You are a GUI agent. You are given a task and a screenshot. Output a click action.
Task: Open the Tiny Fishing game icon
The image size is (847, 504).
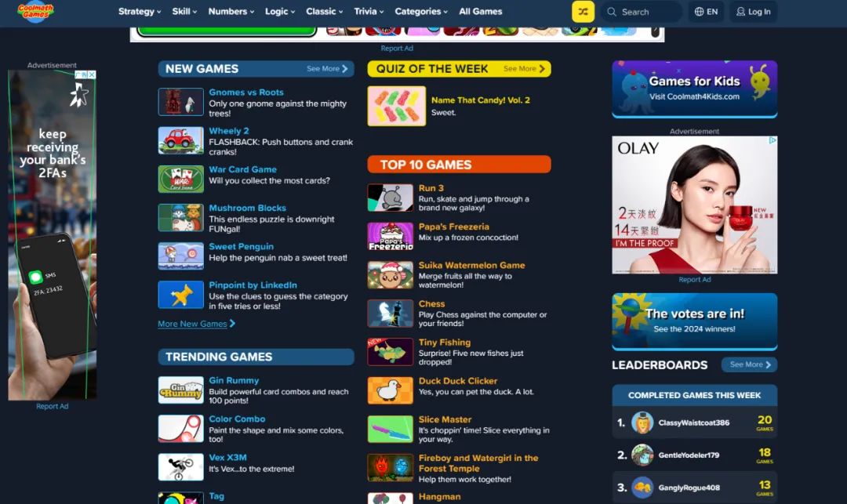(391, 352)
